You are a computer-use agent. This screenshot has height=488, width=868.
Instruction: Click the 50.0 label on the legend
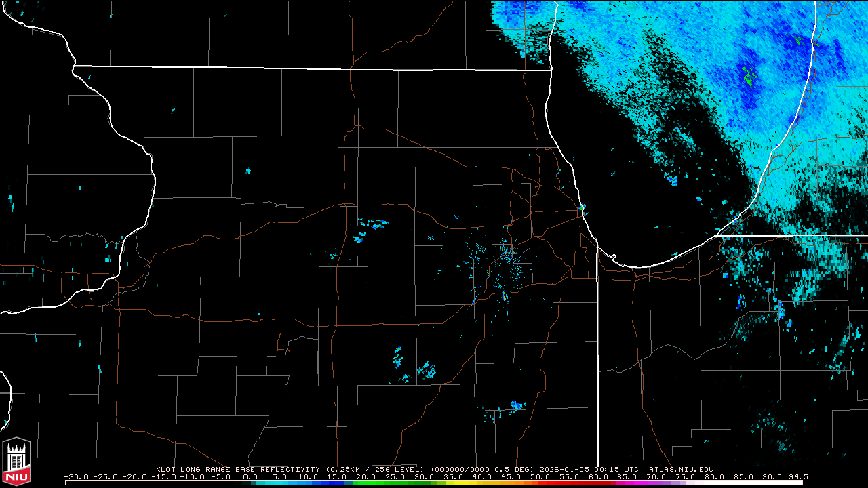(x=540, y=476)
